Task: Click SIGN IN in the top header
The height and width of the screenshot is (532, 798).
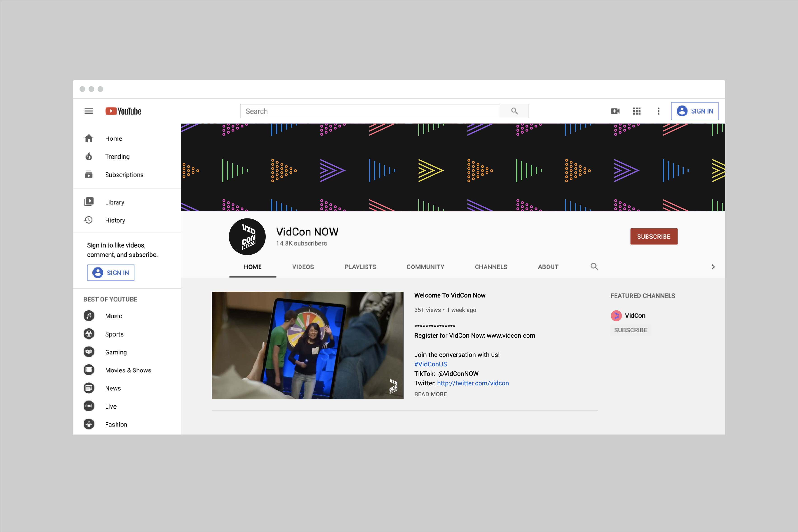Action: click(x=695, y=111)
